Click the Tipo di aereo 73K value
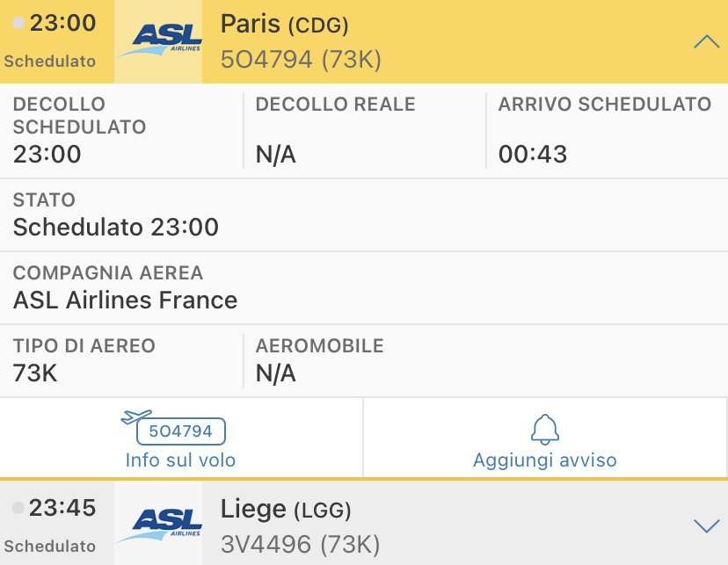Screen dimensions: 728x565 pyautogui.click(x=35, y=373)
